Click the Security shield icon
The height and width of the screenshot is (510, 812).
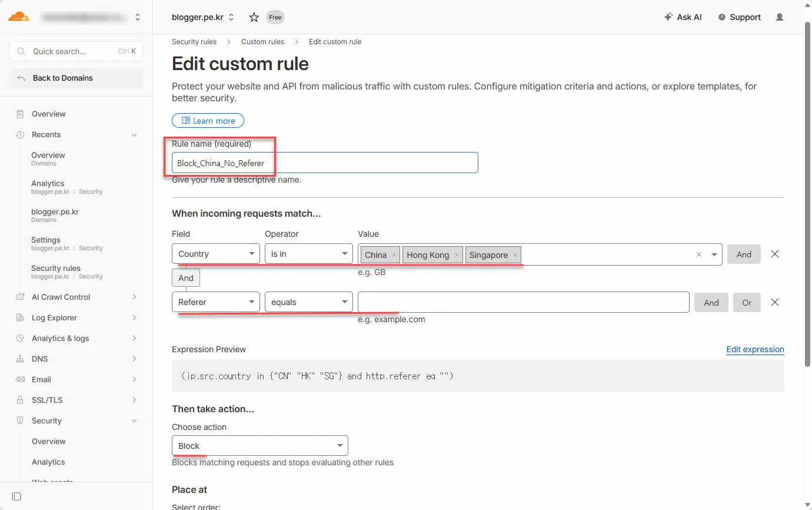pos(21,420)
